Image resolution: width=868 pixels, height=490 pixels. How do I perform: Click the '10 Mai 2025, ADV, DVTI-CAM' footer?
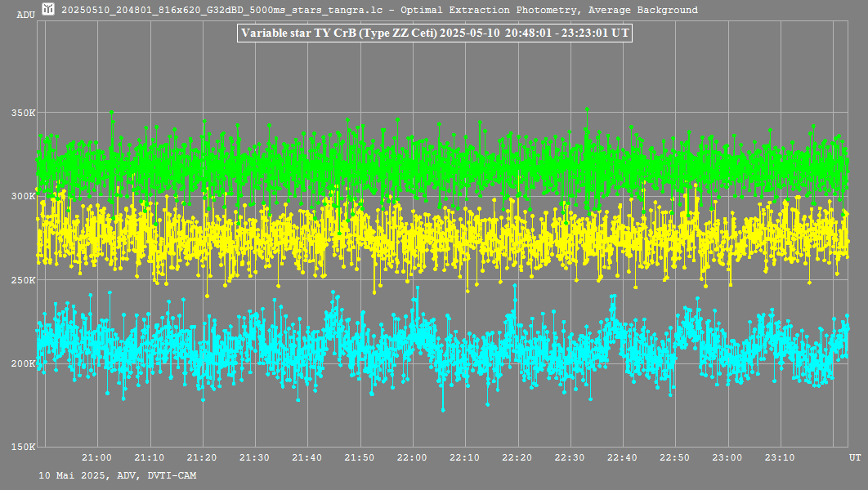(117, 475)
